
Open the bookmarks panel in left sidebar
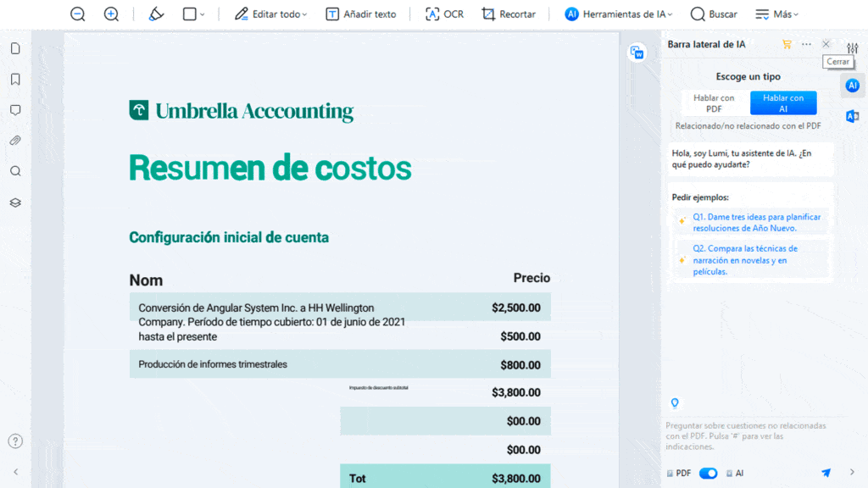[15, 80]
